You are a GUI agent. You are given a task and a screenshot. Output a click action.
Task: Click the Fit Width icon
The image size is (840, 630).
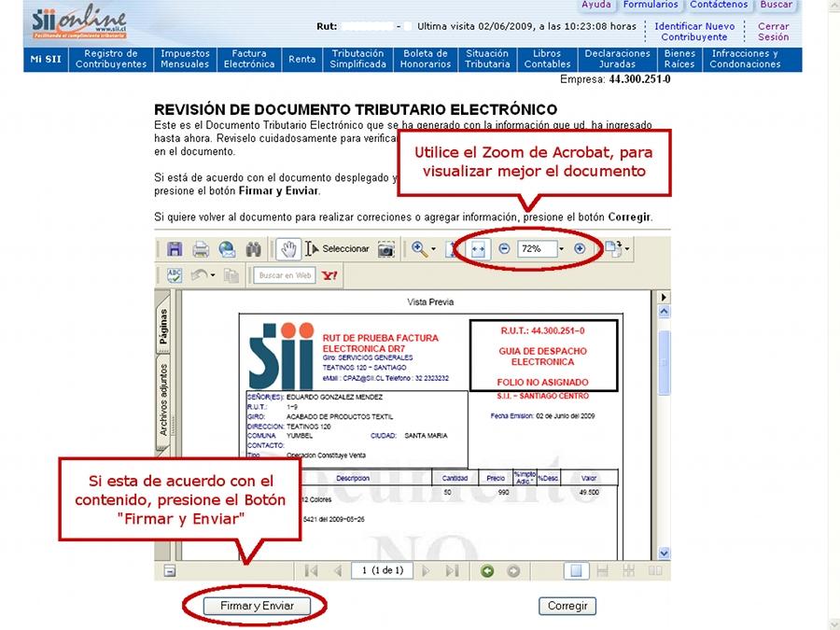[x=478, y=249]
